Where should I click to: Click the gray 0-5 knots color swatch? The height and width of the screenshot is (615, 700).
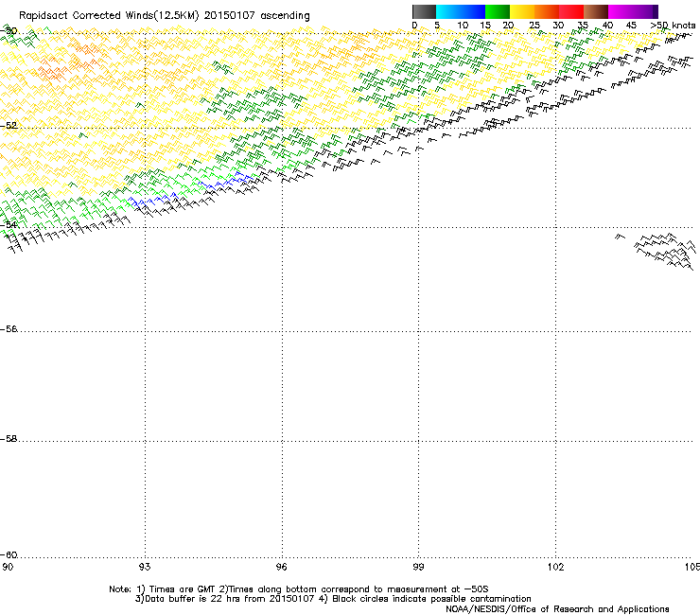pyautogui.click(x=424, y=11)
